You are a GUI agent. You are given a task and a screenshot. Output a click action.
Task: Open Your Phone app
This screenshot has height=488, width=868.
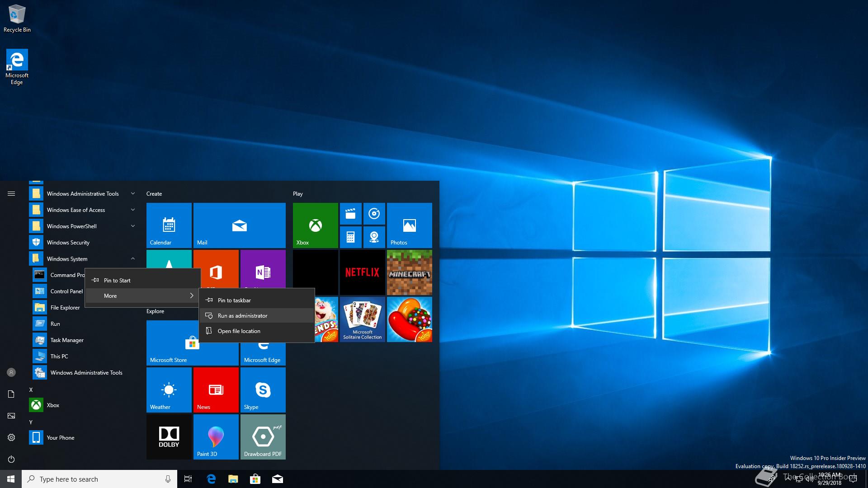click(84, 437)
